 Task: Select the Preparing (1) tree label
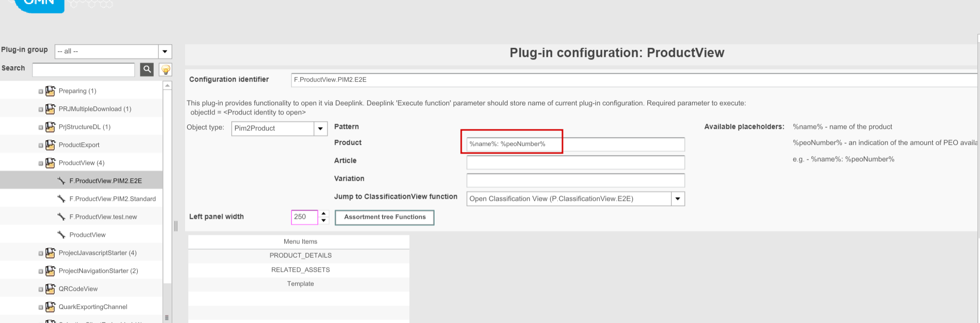coord(77,91)
